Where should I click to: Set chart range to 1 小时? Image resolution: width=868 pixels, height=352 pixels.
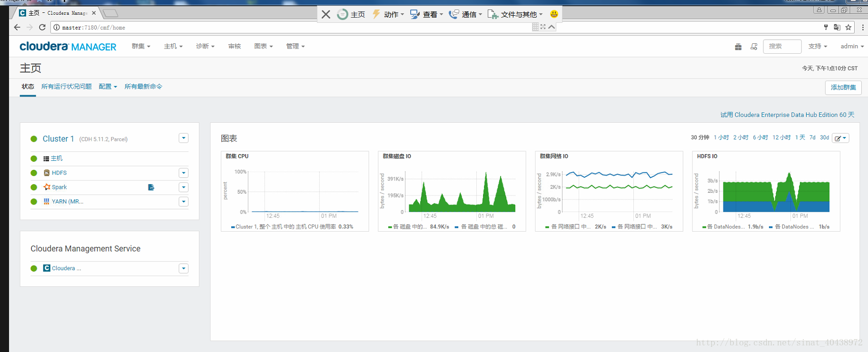(721, 137)
